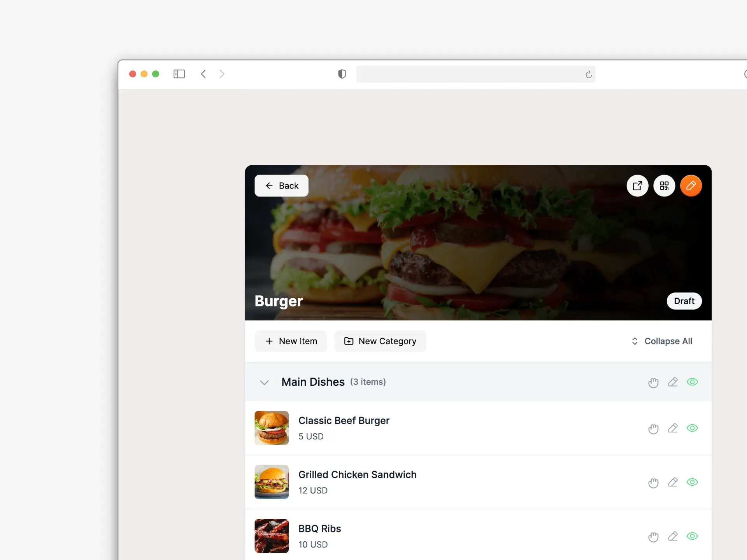Click the edit pencil icon for BBQ Ribs
This screenshot has height=560, width=747.
(x=672, y=536)
